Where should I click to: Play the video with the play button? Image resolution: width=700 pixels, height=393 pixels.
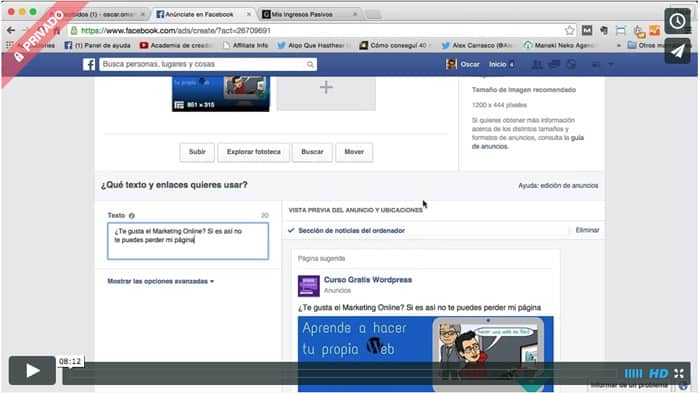coord(32,370)
